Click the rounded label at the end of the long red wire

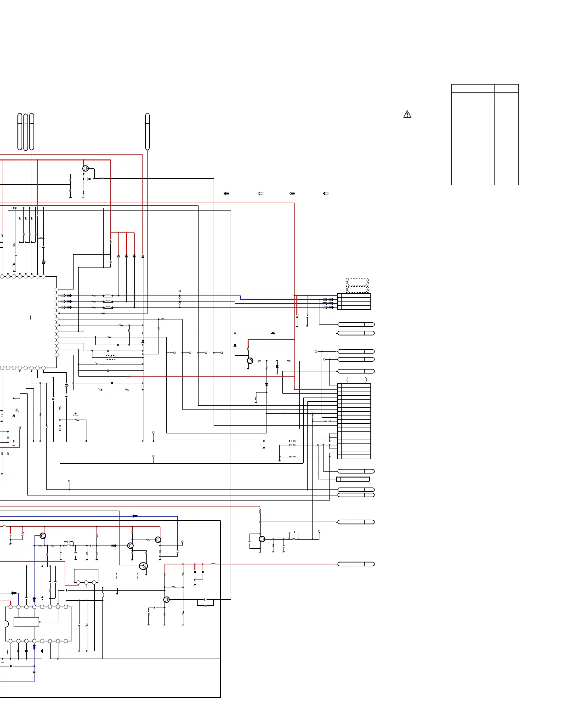pyautogui.click(x=356, y=564)
